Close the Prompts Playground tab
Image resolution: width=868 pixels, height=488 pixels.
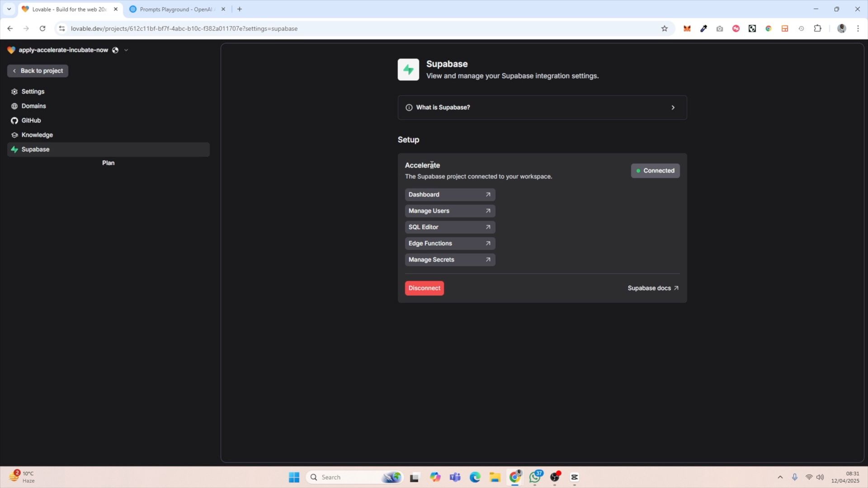pos(223,9)
